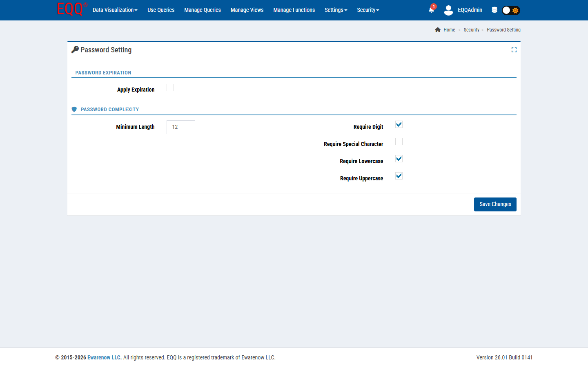Open the Security dropdown in navbar
This screenshot has width=588, height=368.
367,10
